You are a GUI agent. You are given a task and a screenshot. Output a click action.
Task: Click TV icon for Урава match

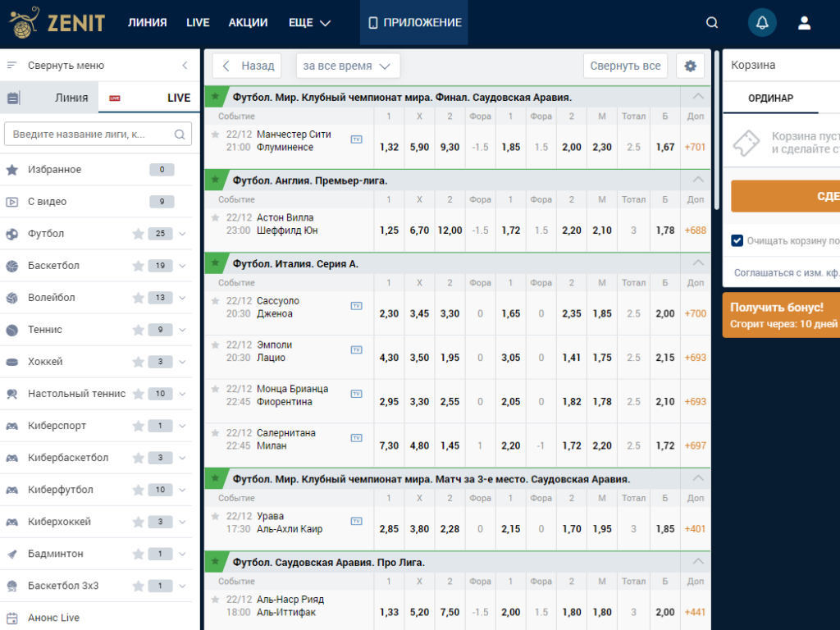[356, 521]
